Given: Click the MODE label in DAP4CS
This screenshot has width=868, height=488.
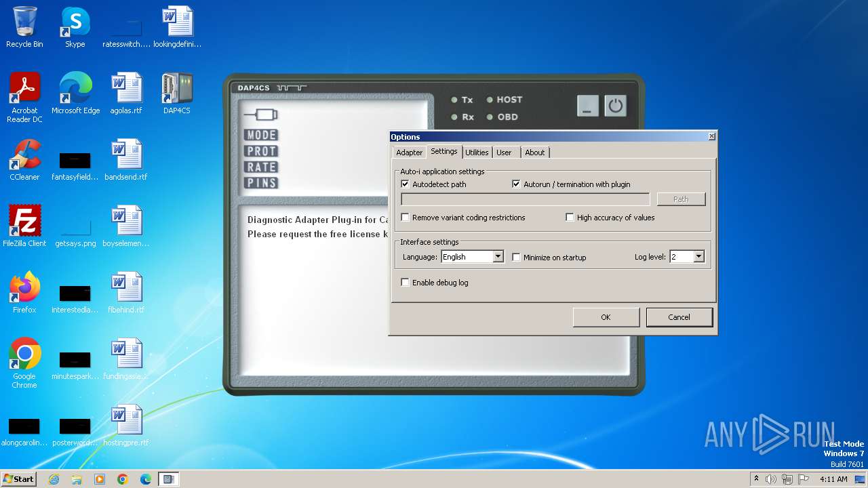Looking at the screenshot, I should (261, 135).
